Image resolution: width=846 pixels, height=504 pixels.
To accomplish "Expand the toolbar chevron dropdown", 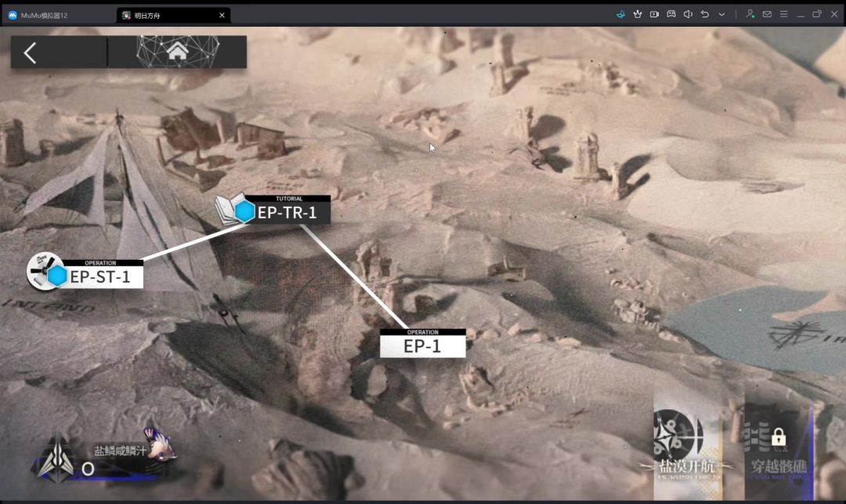I will pos(721,15).
